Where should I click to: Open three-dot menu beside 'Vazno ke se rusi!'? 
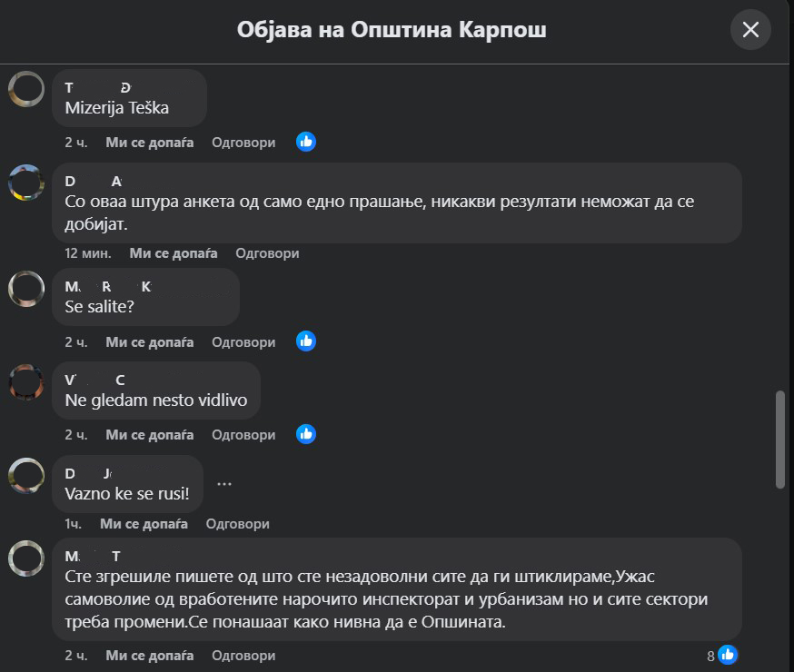tap(224, 484)
